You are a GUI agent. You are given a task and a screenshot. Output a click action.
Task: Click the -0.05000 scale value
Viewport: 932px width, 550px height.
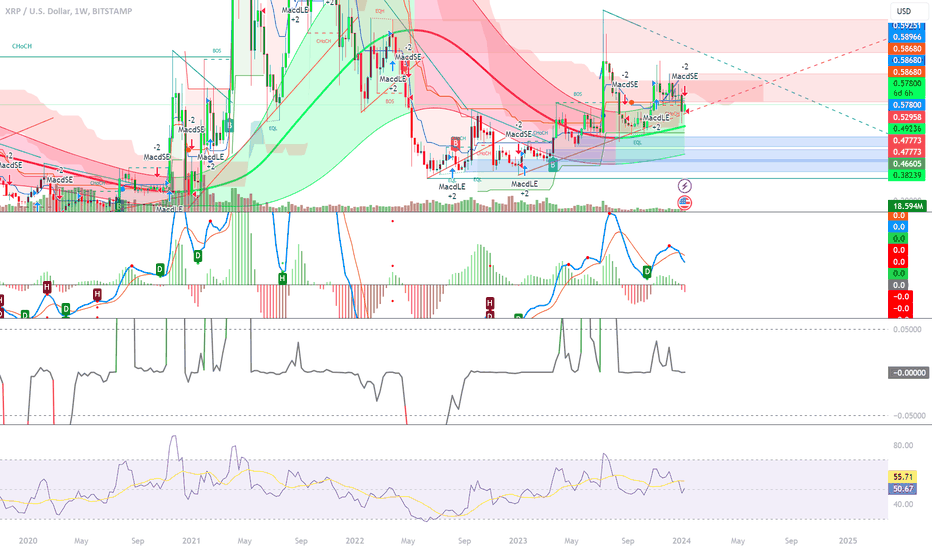pos(909,416)
